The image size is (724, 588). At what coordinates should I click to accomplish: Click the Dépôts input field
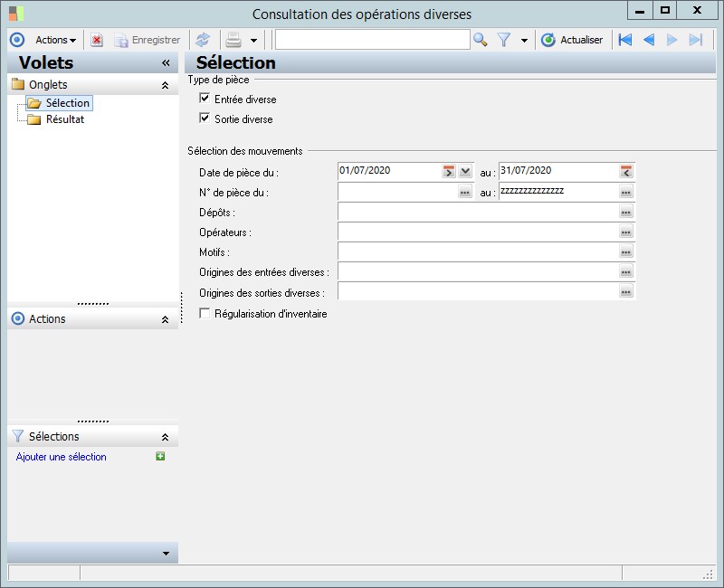click(x=479, y=213)
